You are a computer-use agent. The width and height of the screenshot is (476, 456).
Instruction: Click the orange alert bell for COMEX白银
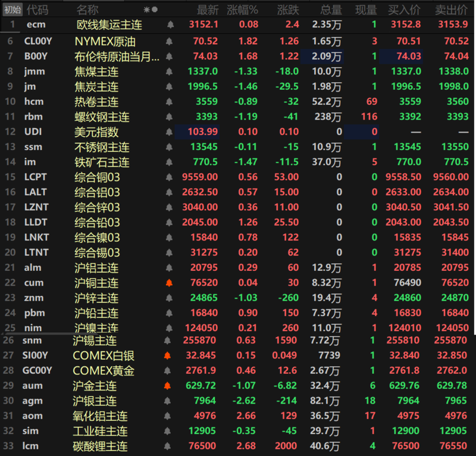(x=167, y=356)
